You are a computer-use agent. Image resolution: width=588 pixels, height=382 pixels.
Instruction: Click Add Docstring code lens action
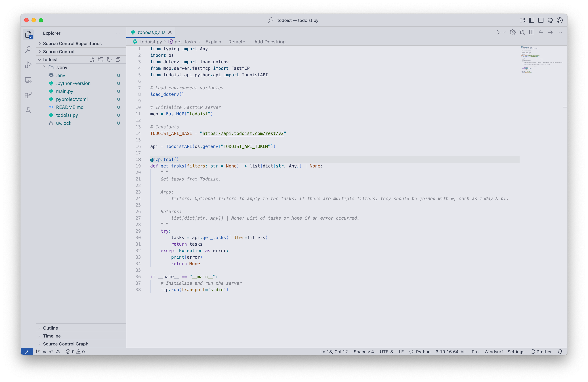coord(270,42)
